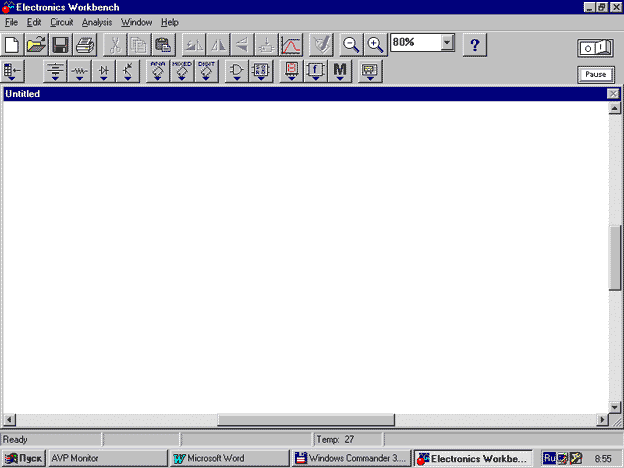Click the horizontal scrollbar left arrow
Viewport: 624px width, 468px height.
click(9, 419)
